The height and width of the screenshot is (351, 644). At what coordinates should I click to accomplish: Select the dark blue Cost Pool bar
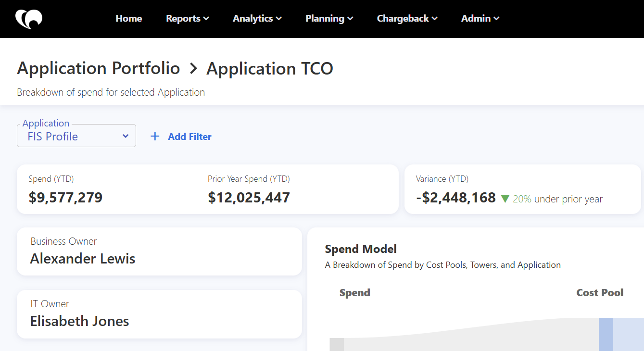[x=606, y=334]
